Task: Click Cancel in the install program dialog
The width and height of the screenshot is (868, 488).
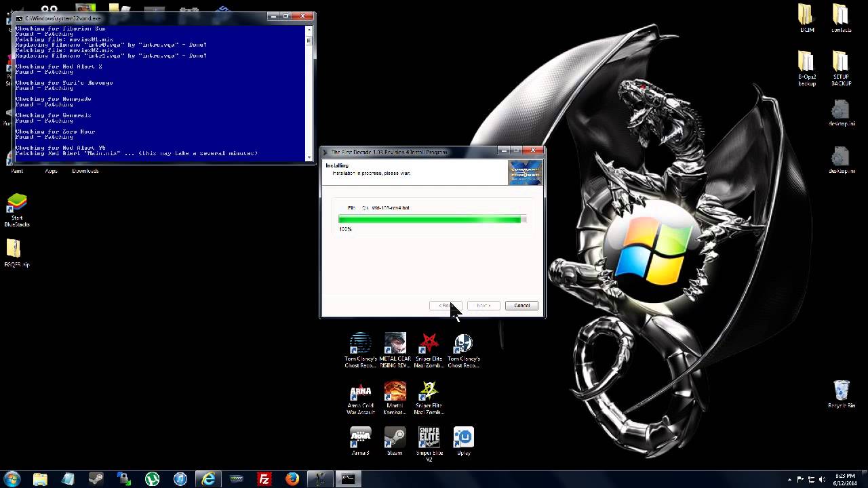Action: pos(521,306)
